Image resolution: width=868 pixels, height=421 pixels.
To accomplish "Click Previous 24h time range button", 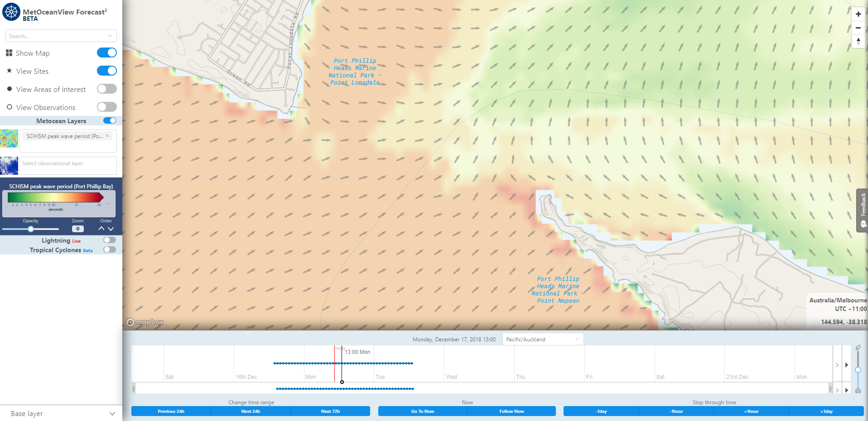I will pos(171,411).
